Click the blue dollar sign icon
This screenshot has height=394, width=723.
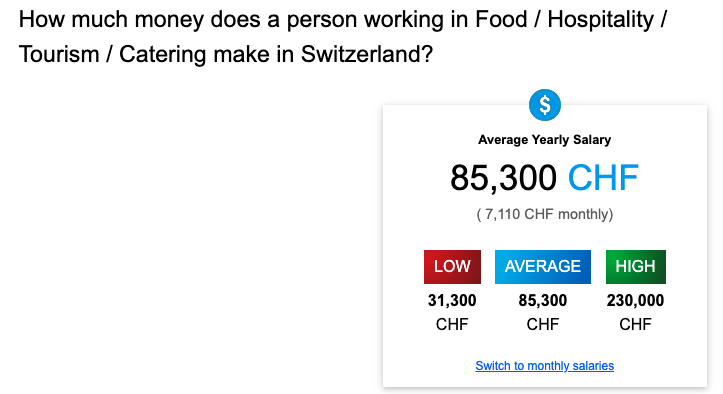[x=545, y=105]
